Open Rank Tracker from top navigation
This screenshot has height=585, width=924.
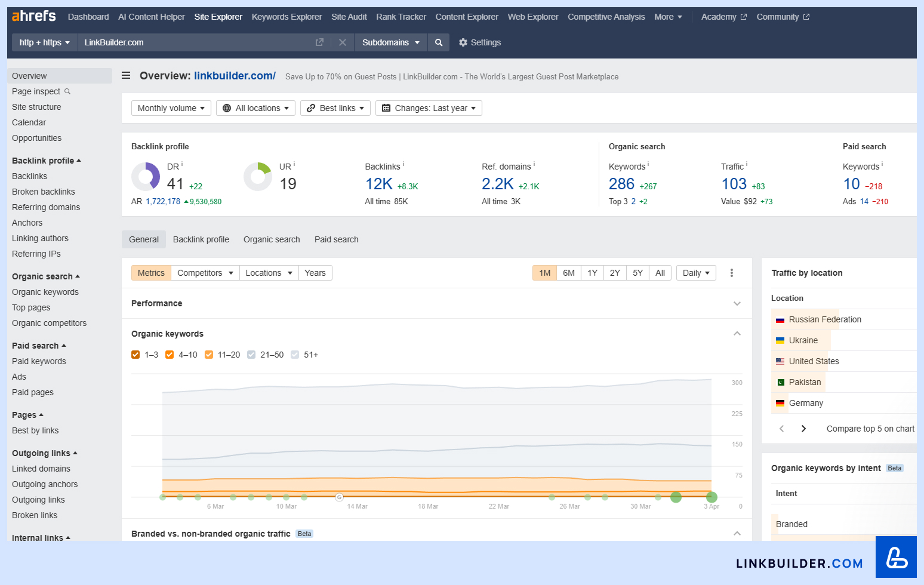point(401,17)
